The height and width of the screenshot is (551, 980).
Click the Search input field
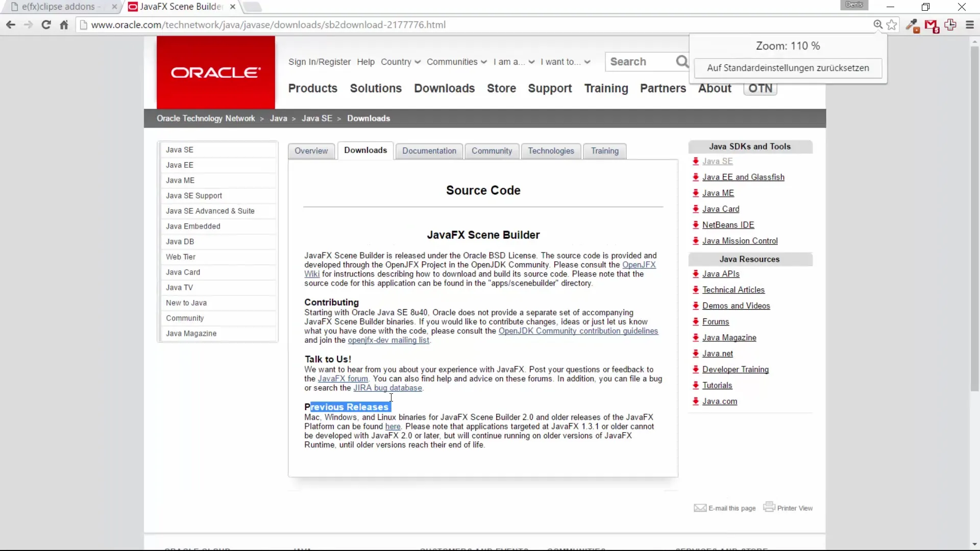pyautogui.click(x=640, y=62)
